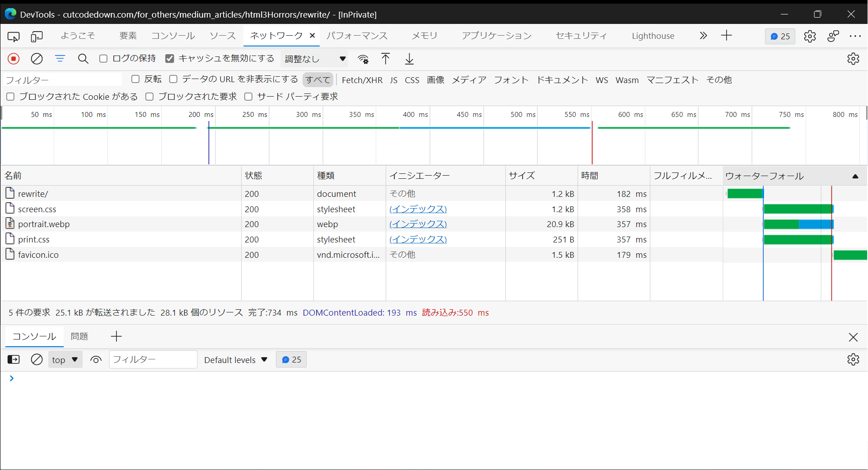Uncheck キャッシュを無効にする checkbox
The width and height of the screenshot is (868, 470).
pyautogui.click(x=170, y=59)
